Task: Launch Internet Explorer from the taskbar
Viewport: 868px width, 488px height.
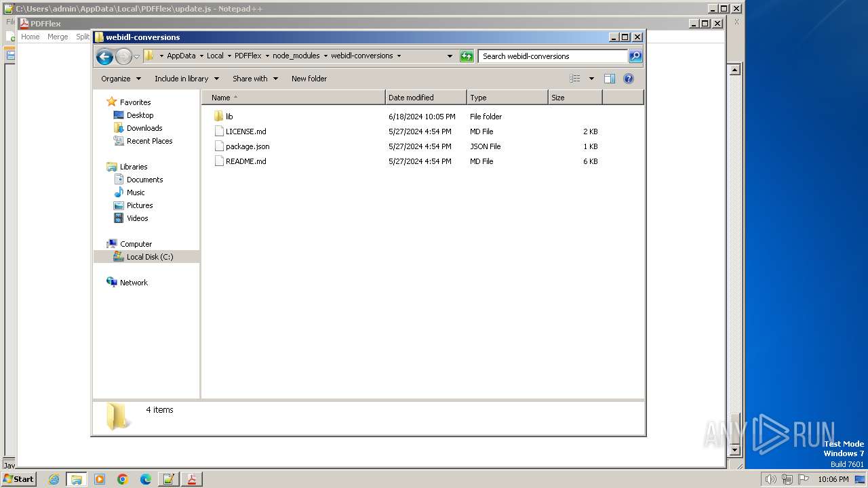Action: [54, 479]
